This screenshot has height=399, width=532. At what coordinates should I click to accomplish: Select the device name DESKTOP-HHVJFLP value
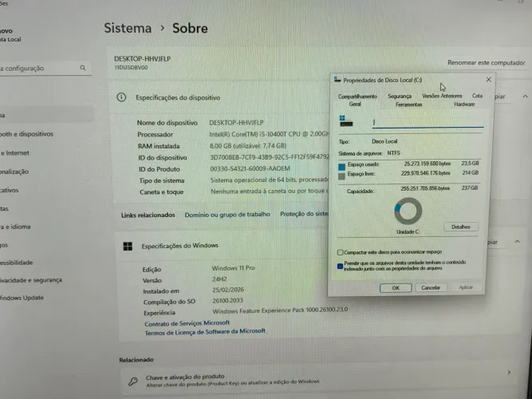[236, 123]
